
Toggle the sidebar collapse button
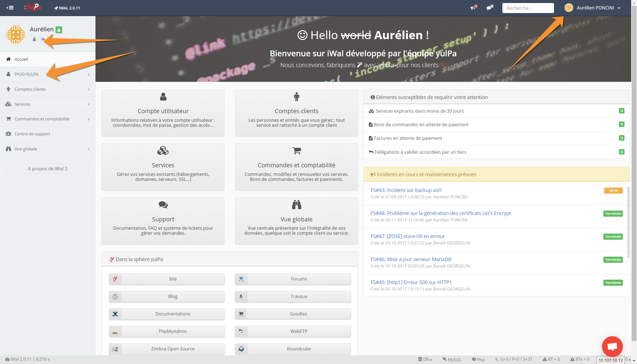[x=10, y=8]
